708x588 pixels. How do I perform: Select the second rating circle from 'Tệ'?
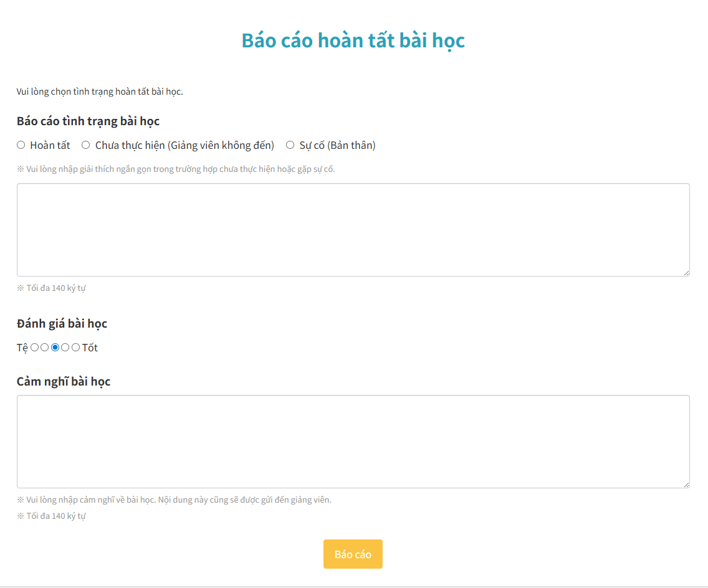44,348
